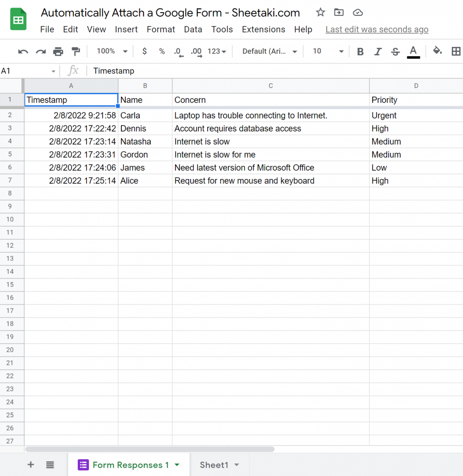Toggle strikethrough formatting
The height and width of the screenshot is (476, 463).
(395, 51)
